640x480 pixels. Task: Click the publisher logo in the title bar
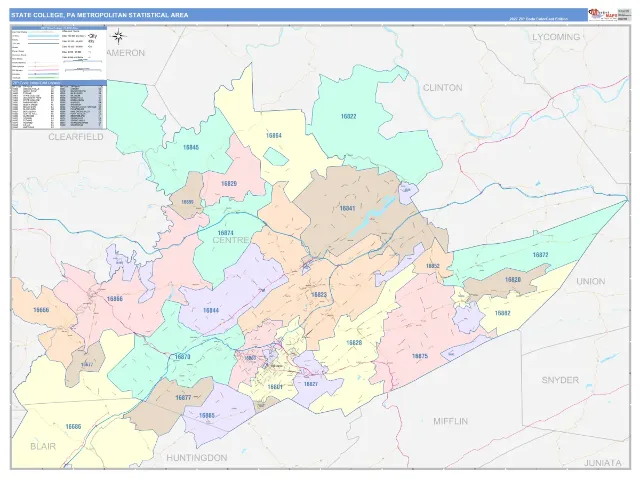click(x=602, y=15)
